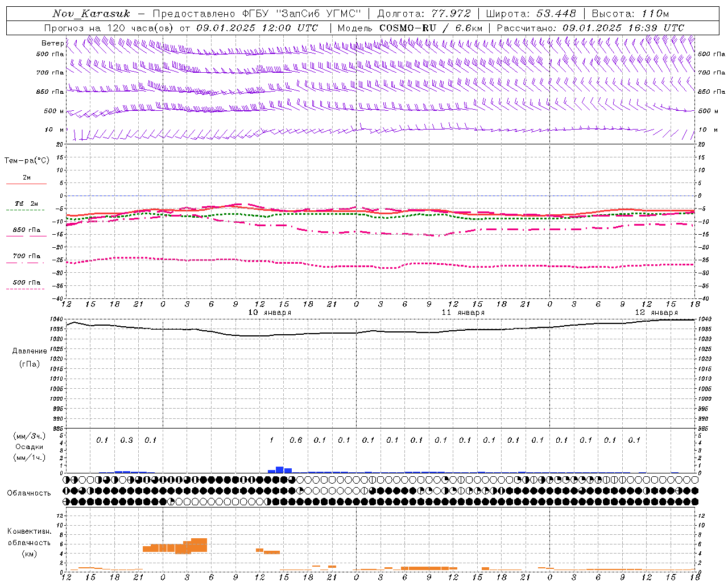Click the 2м legend label in temperature legend
This screenshot has height=582, width=728.
pos(27,177)
